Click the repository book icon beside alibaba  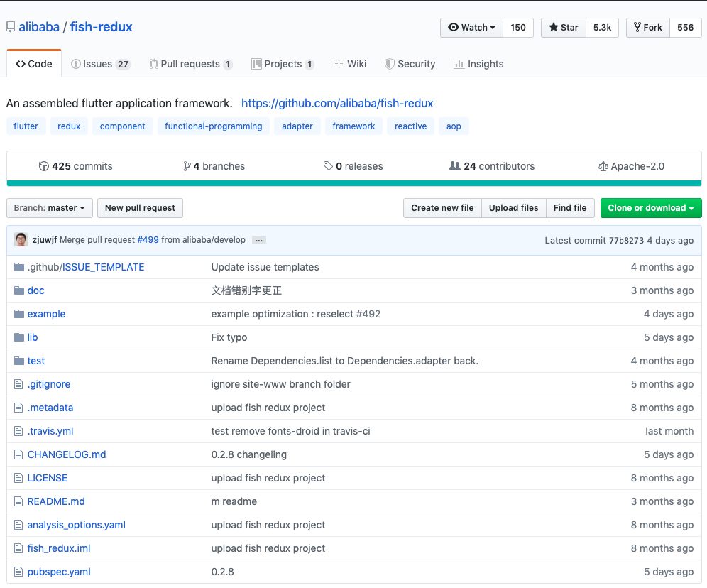[11, 27]
